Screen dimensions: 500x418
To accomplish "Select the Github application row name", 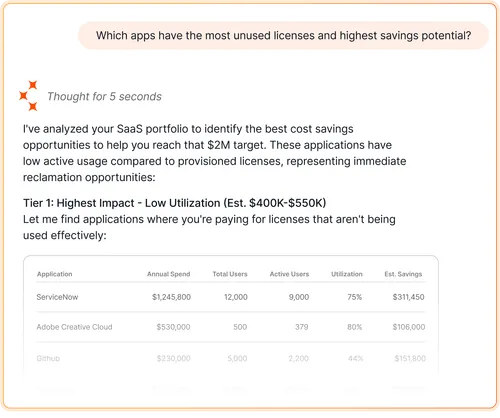I will tap(48, 359).
